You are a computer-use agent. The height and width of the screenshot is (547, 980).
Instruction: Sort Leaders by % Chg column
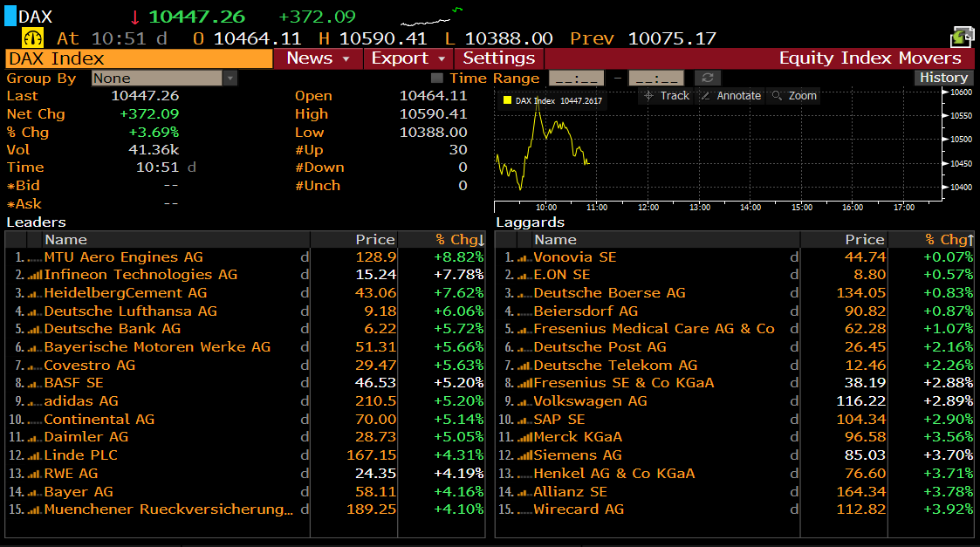pos(459,239)
